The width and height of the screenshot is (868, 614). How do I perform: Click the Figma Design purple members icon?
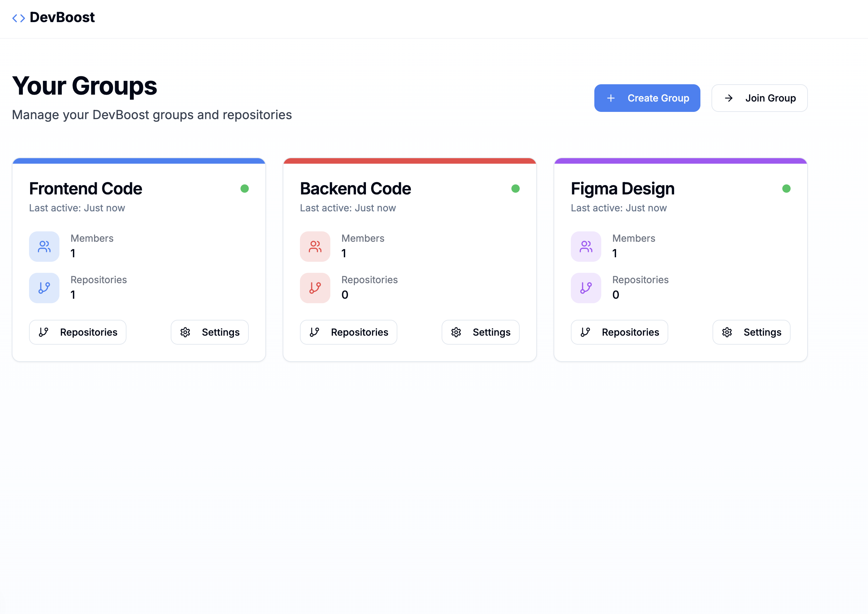tap(586, 247)
